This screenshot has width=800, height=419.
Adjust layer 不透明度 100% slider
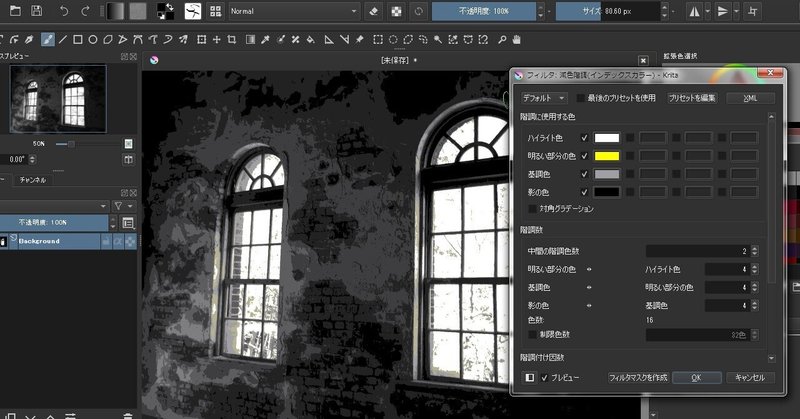click(x=54, y=223)
